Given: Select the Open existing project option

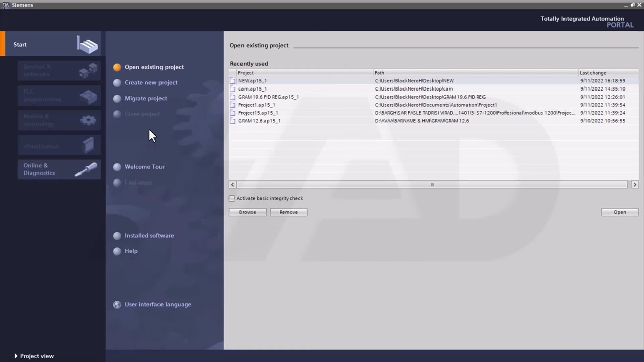Looking at the screenshot, I should 154,67.
